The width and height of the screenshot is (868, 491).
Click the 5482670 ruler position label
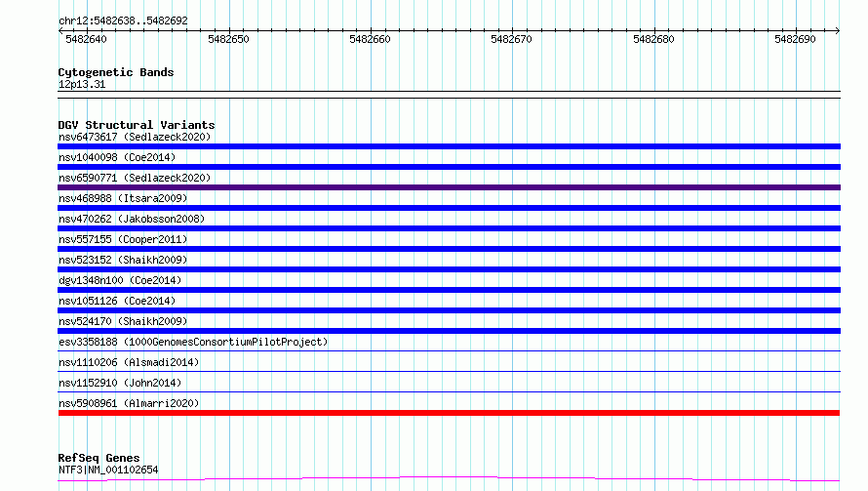tap(511, 39)
